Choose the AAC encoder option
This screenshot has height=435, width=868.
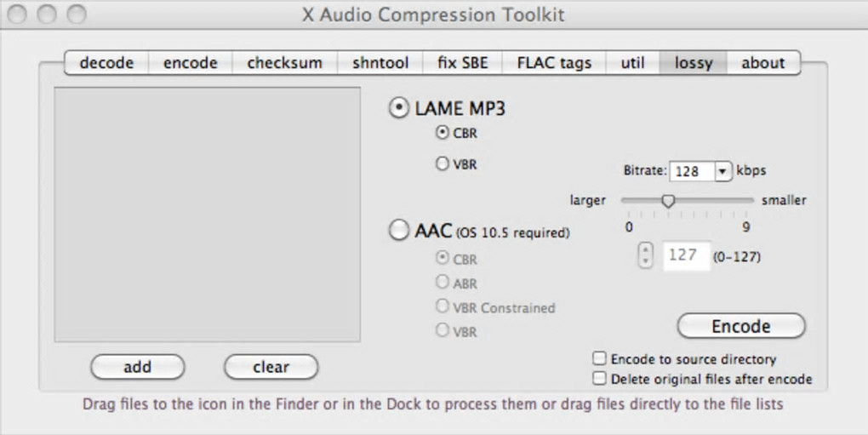(x=398, y=231)
